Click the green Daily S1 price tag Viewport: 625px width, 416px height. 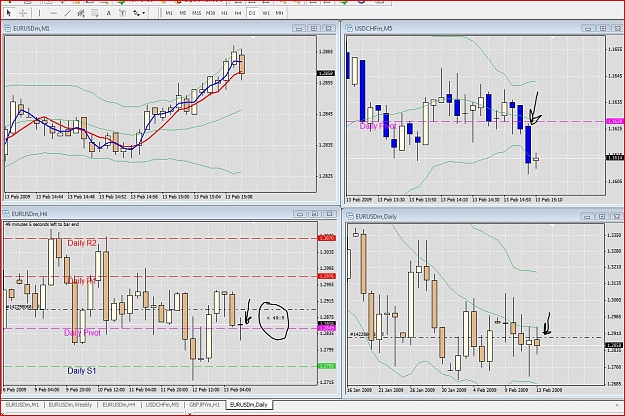(327, 366)
